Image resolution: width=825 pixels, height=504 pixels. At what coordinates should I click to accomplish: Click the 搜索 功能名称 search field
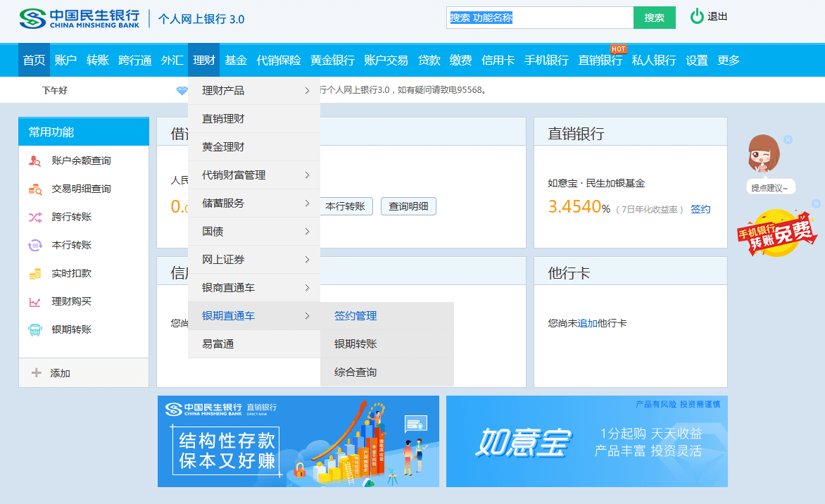[x=540, y=18]
